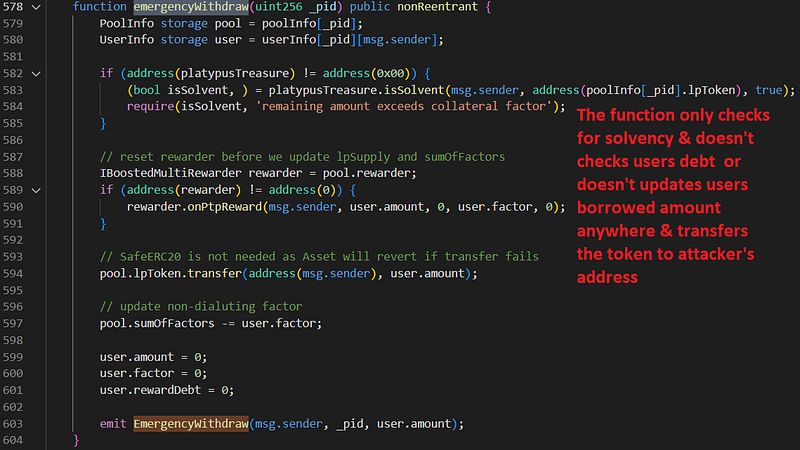Click pool.sumOfFactors on line 597

pyautogui.click(x=164, y=323)
